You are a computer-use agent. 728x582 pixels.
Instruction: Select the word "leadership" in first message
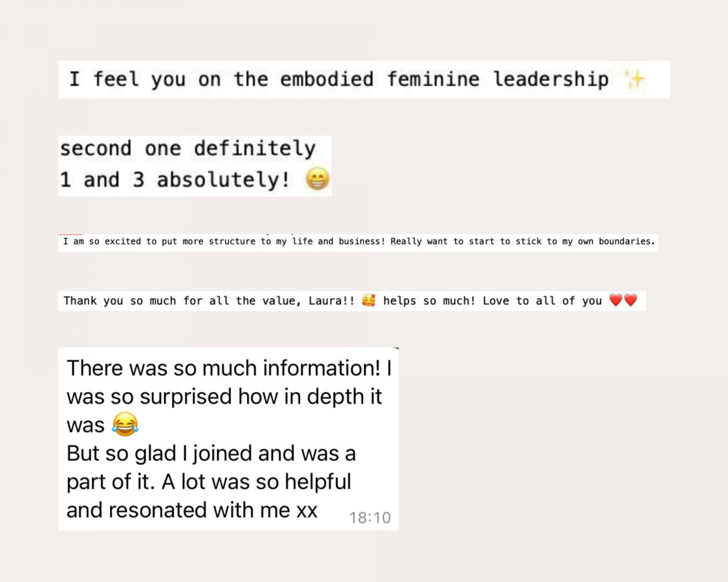point(551,80)
